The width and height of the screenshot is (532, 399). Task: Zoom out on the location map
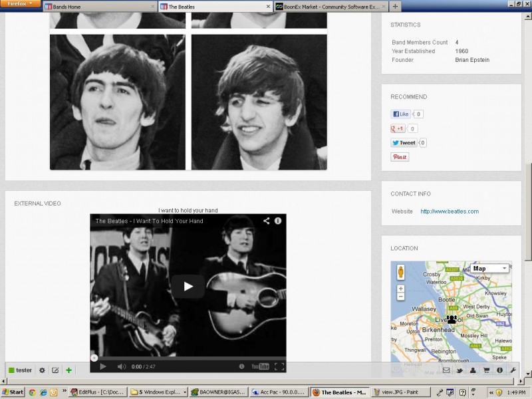point(400,297)
